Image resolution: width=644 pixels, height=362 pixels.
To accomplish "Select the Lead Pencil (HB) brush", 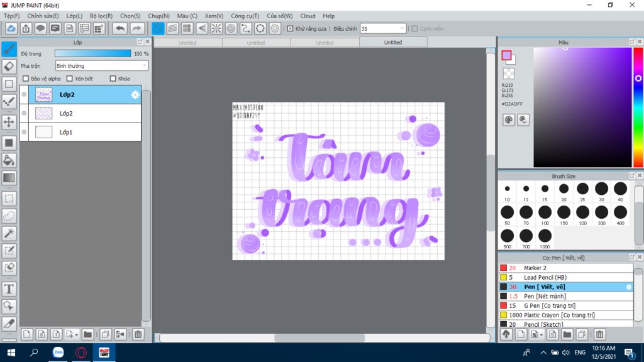I will tap(566, 277).
